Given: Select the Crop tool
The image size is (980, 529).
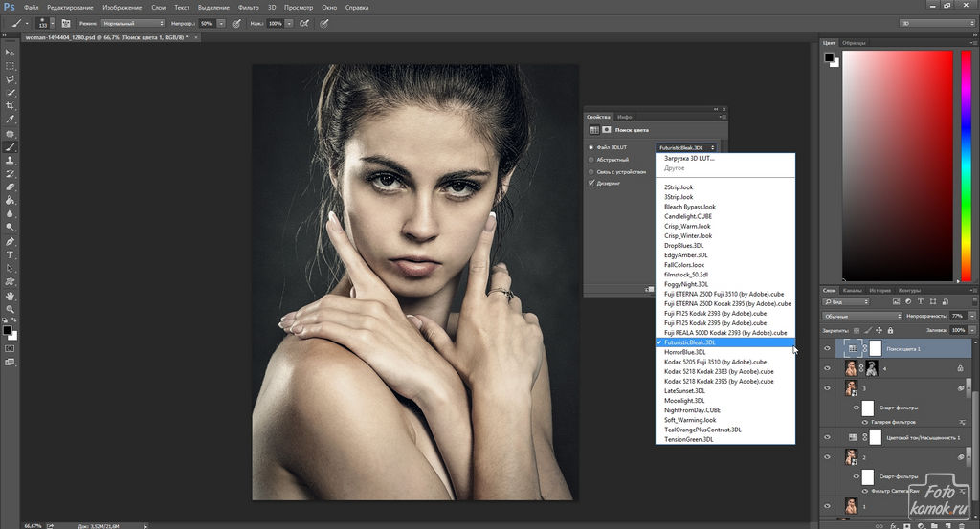Looking at the screenshot, I should tap(10, 106).
